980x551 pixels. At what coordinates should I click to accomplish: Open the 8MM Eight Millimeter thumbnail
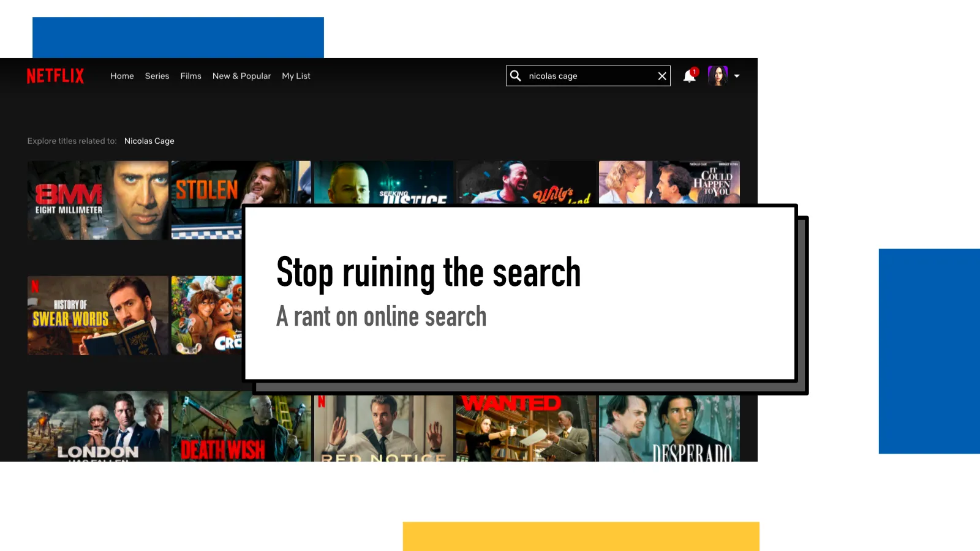pos(98,200)
